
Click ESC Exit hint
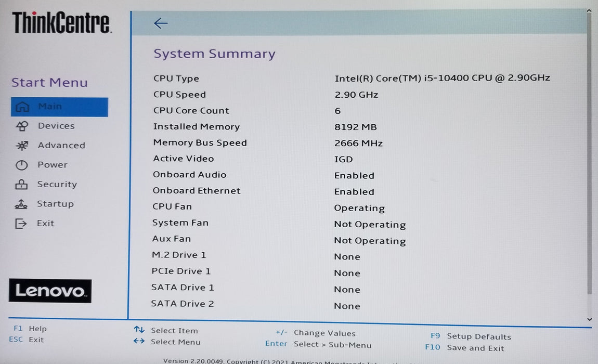click(27, 340)
